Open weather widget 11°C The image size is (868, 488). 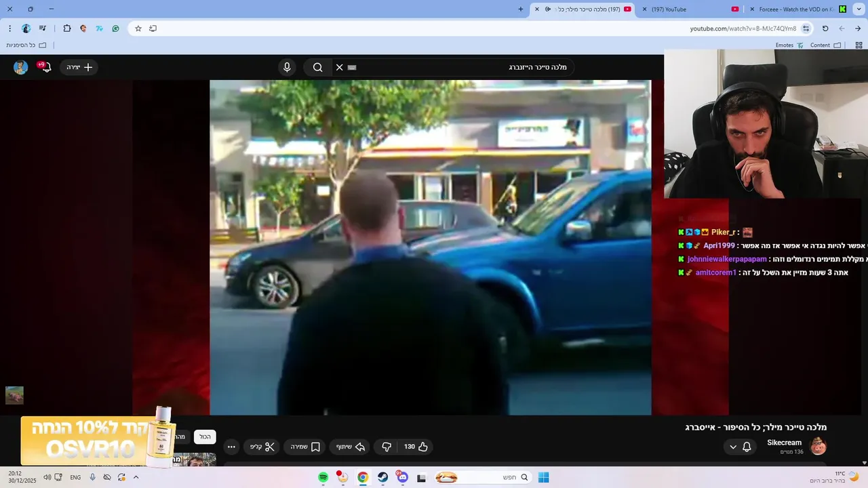tap(835, 477)
